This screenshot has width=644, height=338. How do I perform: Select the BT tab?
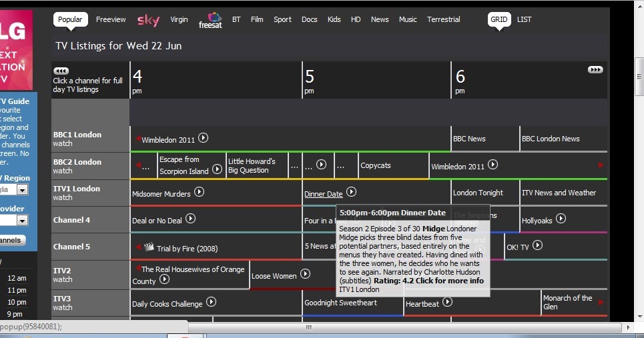point(236,19)
